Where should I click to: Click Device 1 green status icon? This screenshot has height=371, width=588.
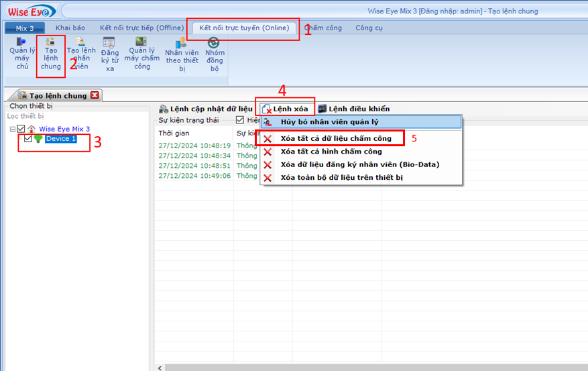point(38,139)
